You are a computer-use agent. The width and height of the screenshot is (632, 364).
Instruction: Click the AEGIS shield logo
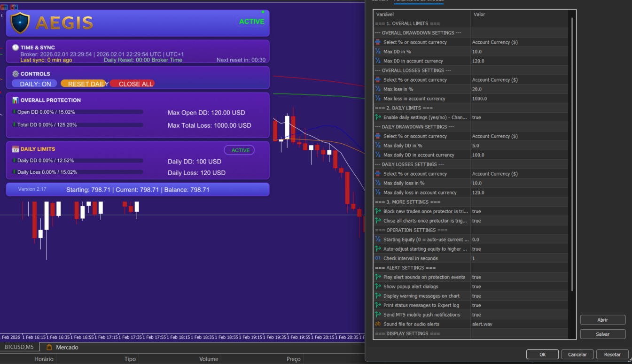point(20,23)
